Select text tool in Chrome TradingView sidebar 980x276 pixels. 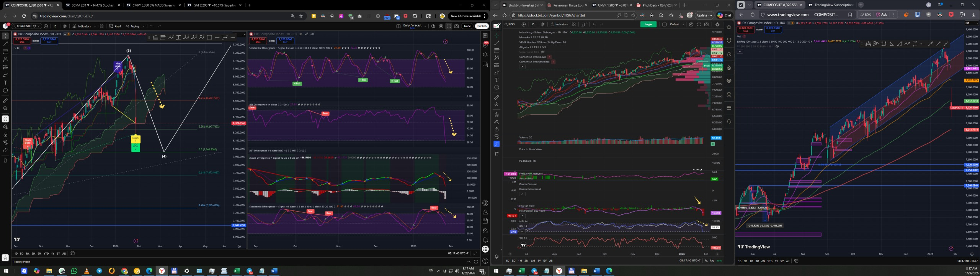click(5, 83)
